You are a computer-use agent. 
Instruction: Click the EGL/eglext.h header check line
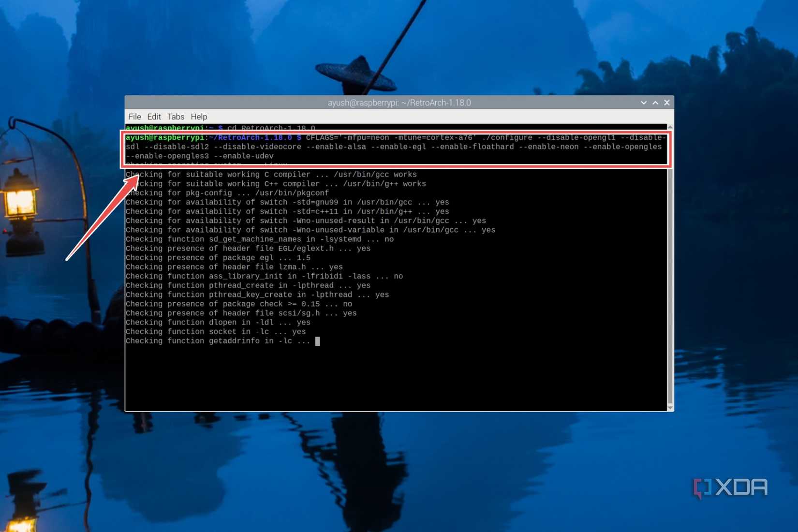248,248
